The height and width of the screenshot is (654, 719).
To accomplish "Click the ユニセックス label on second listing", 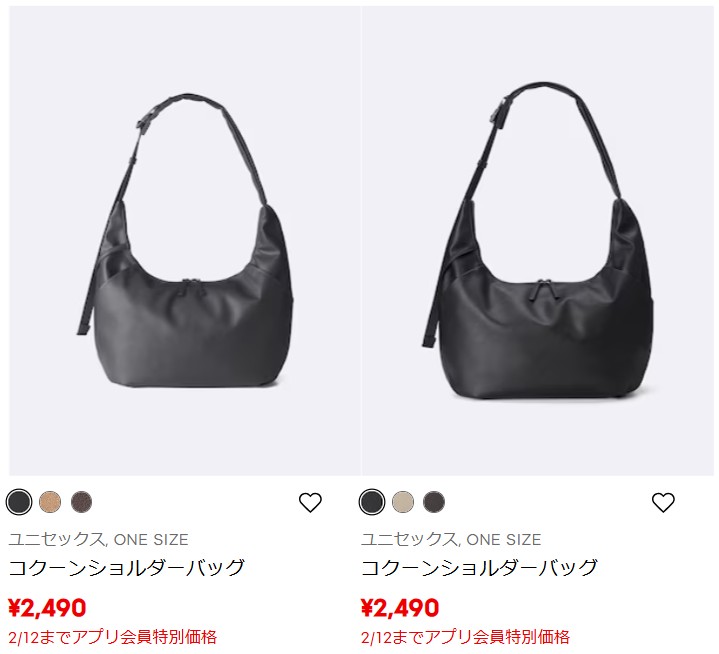I will coord(409,539).
